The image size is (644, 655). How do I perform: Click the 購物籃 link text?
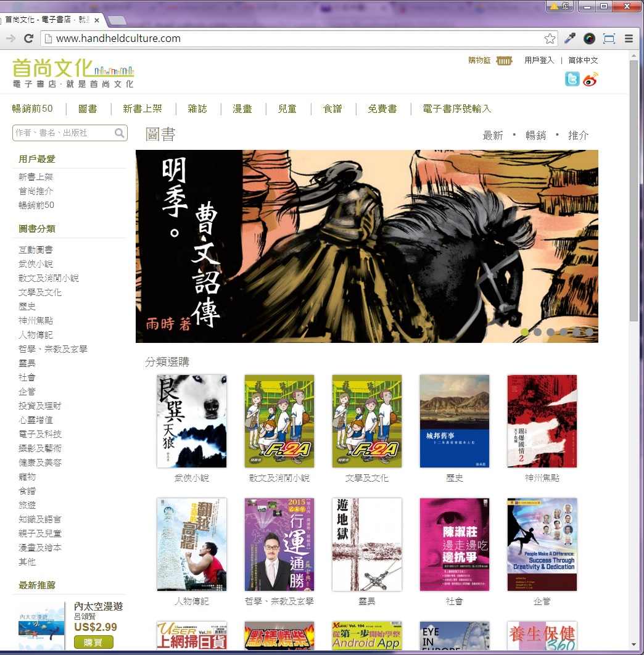479,60
